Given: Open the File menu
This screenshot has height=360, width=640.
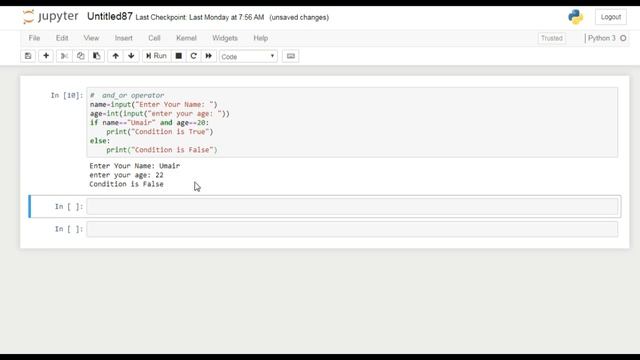Looking at the screenshot, I should 34,38.
